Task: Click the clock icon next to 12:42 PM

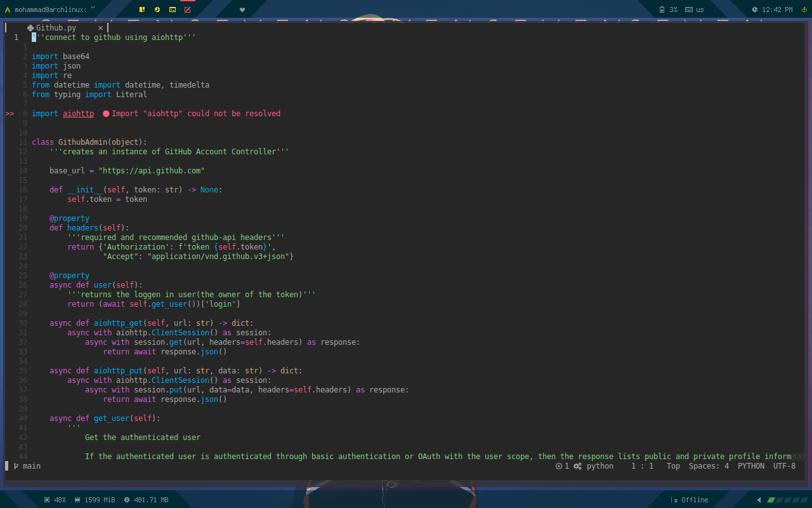Action: 755,10
